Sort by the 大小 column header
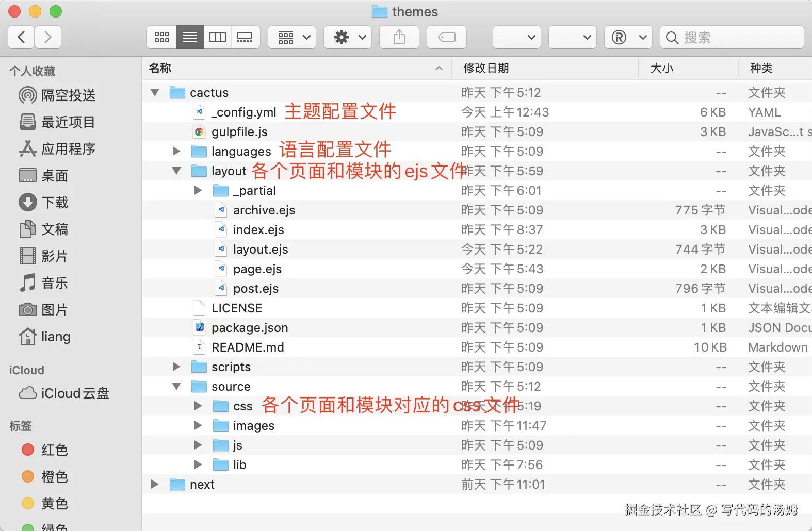 688,68
